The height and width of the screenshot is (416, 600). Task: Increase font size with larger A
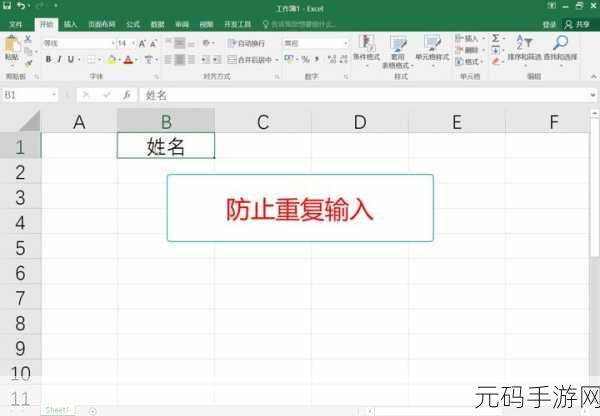click(x=142, y=44)
